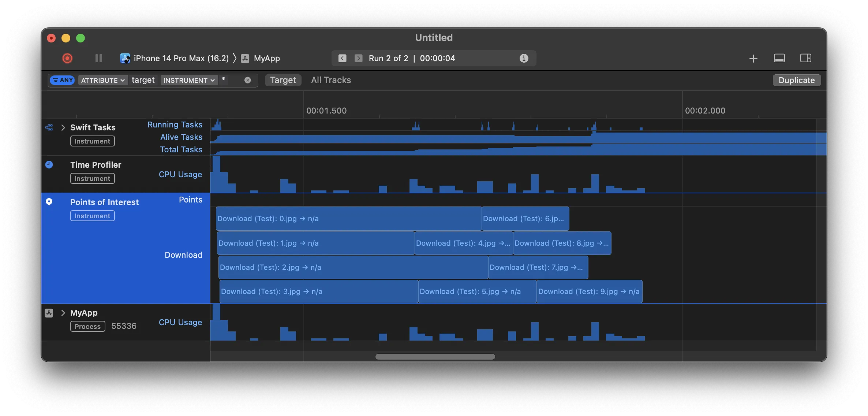Image resolution: width=868 pixels, height=416 pixels.
Task: Open the INSTRUMENT filter dropdown
Action: [189, 80]
